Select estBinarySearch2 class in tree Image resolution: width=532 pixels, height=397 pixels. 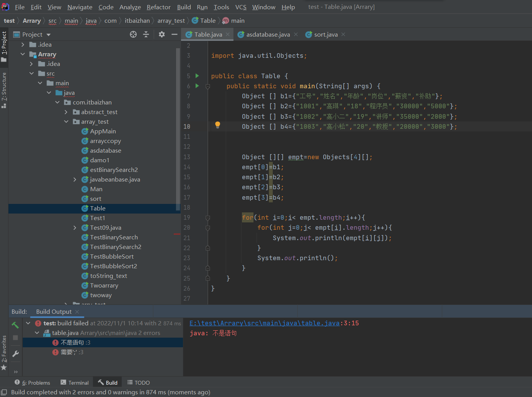114,170
